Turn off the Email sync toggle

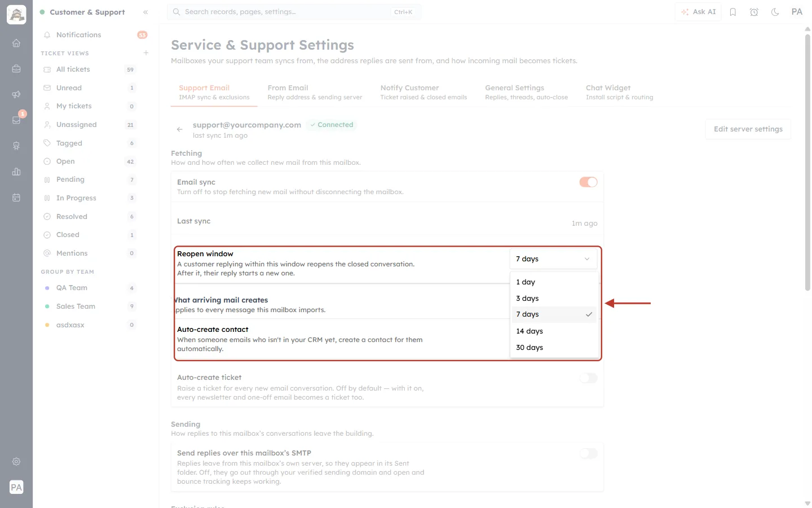click(x=588, y=182)
